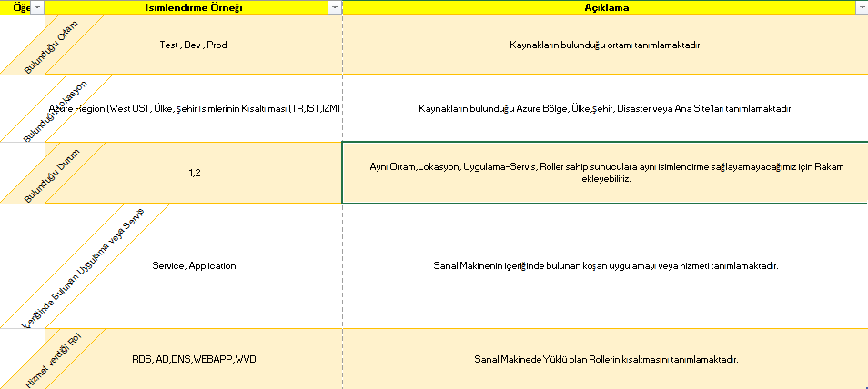This screenshot has height=389, width=868.
Task: Click the 'Sanal Makinenin içeriğinde bulunan' description cell
Action: coord(606,265)
